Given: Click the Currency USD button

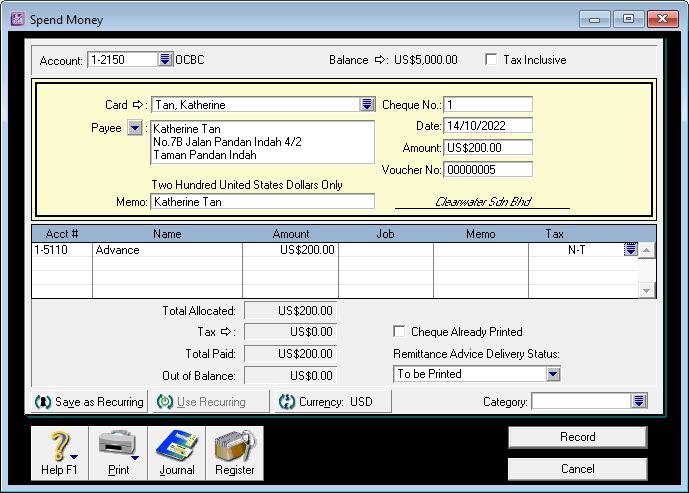Looking at the screenshot, I should pos(320,402).
